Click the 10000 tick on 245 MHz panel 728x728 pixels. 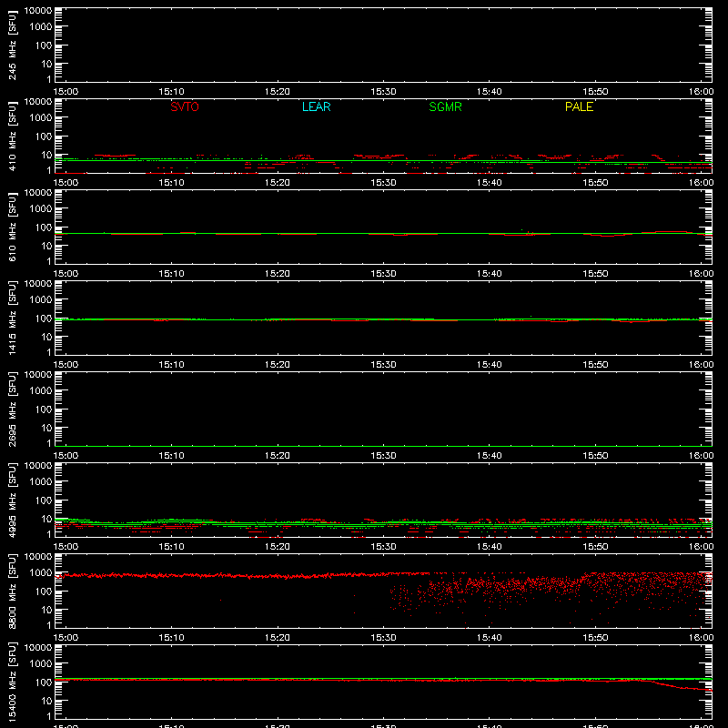point(38,11)
